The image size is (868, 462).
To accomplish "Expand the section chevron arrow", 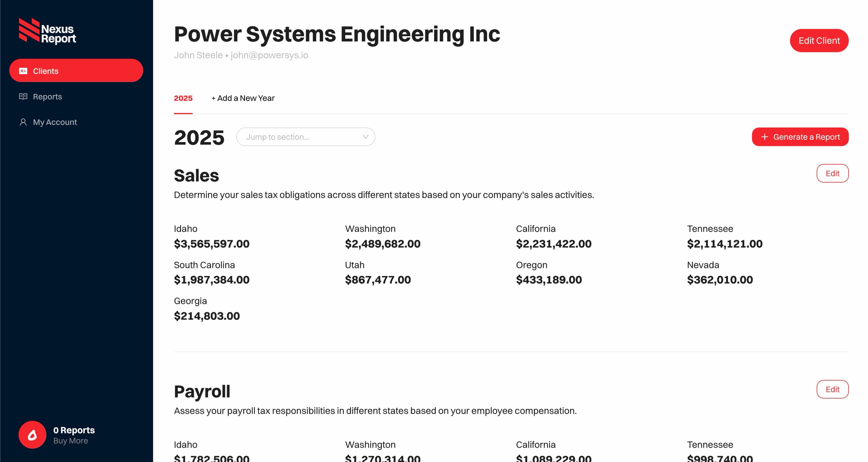I will 365,137.
